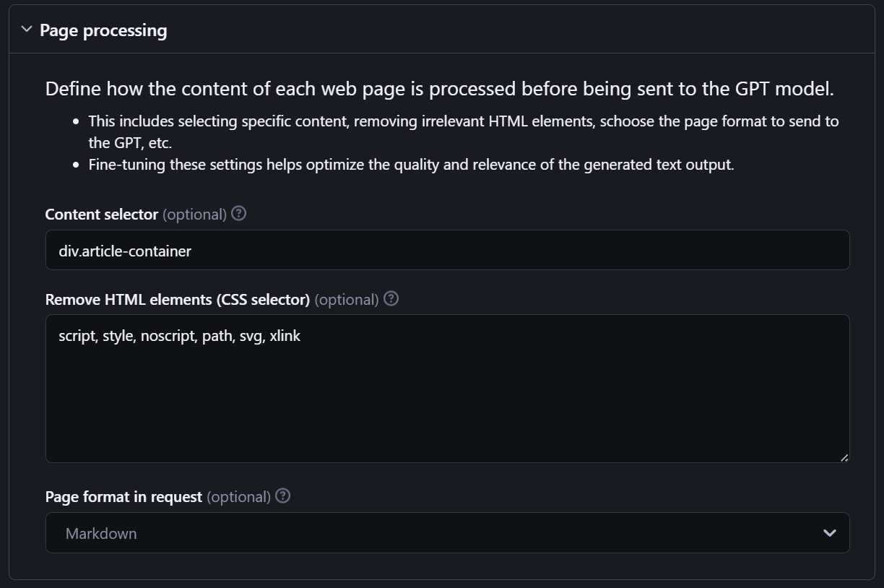Click the Page format in request help icon

pyautogui.click(x=283, y=496)
